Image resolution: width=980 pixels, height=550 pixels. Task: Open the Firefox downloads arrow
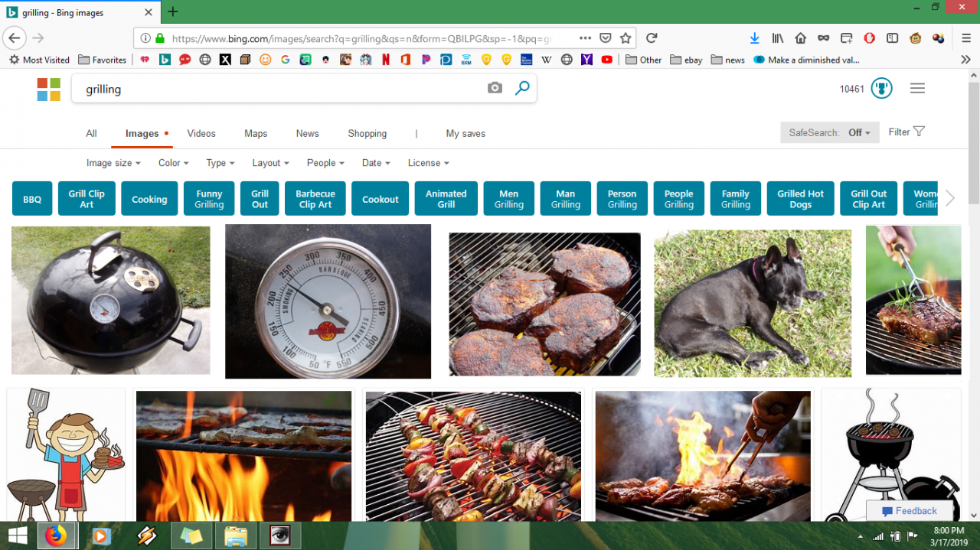pyautogui.click(x=754, y=38)
